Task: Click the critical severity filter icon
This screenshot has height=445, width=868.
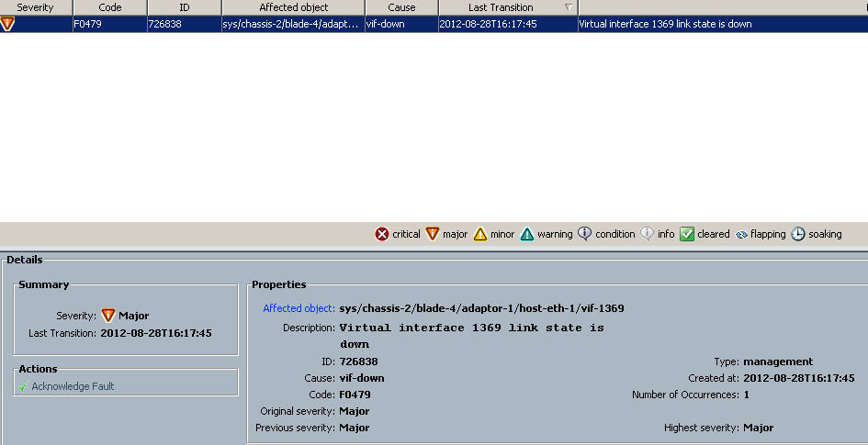Action: [x=382, y=234]
